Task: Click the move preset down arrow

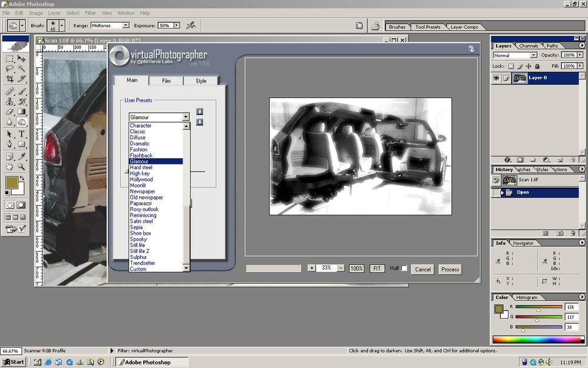Action: tap(200, 122)
